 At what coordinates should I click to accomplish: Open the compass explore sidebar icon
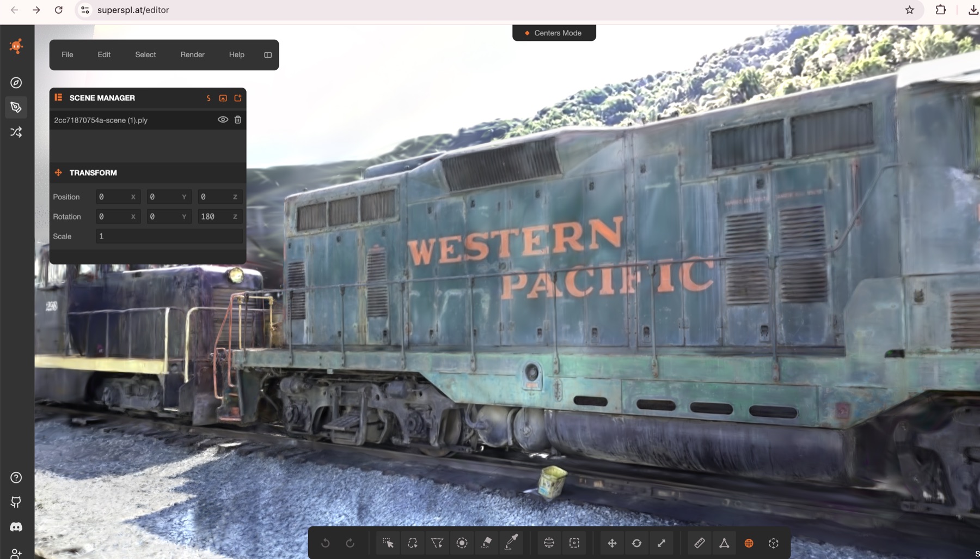click(16, 83)
